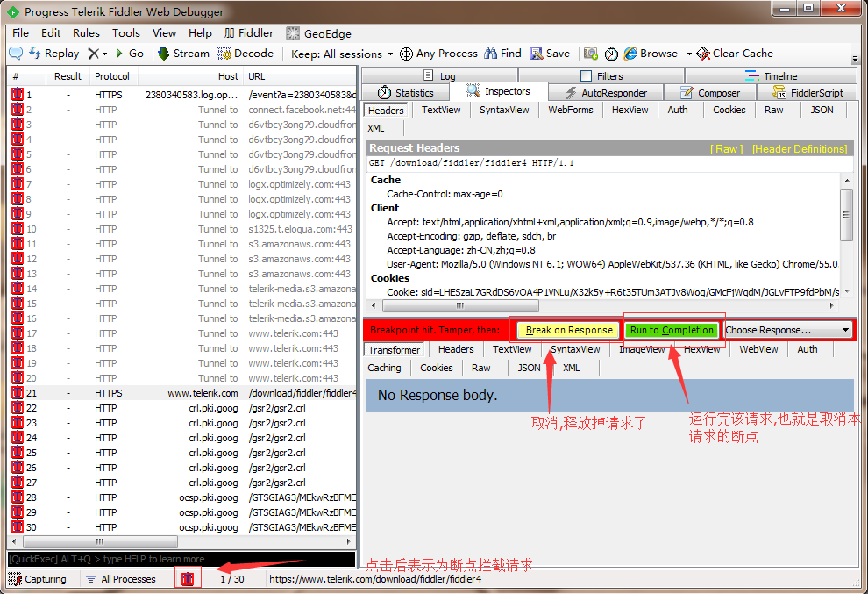Open the Tools menu
Image resolution: width=868 pixels, height=594 pixels.
click(125, 33)
